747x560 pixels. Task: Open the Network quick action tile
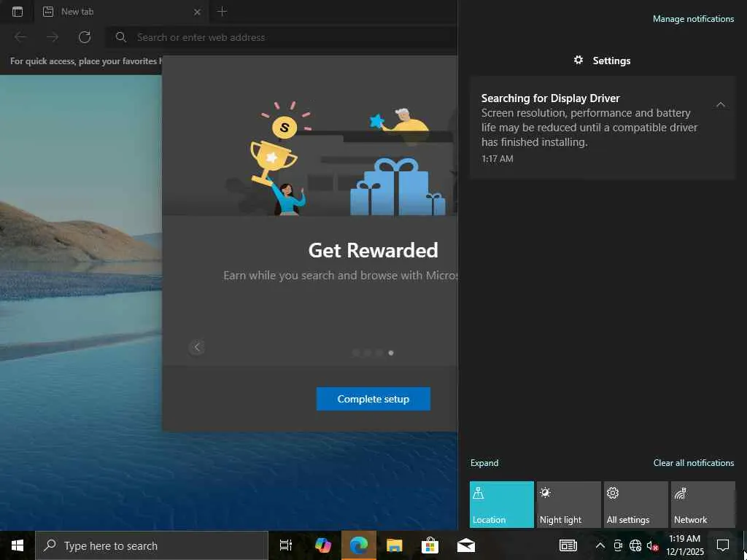(703, 505)
